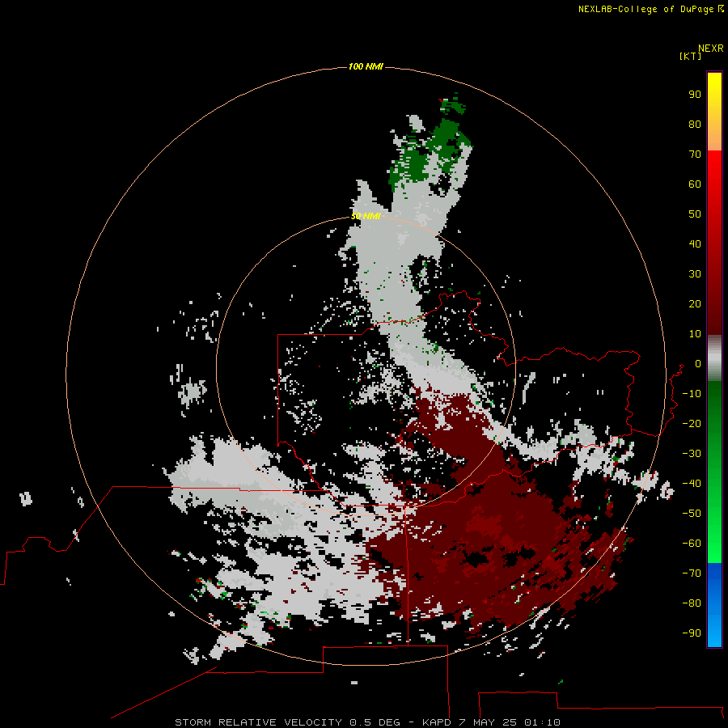Click the 40 value on the velocity scale
The width and height of the screenshot is (728, 728).
(695, 243)
